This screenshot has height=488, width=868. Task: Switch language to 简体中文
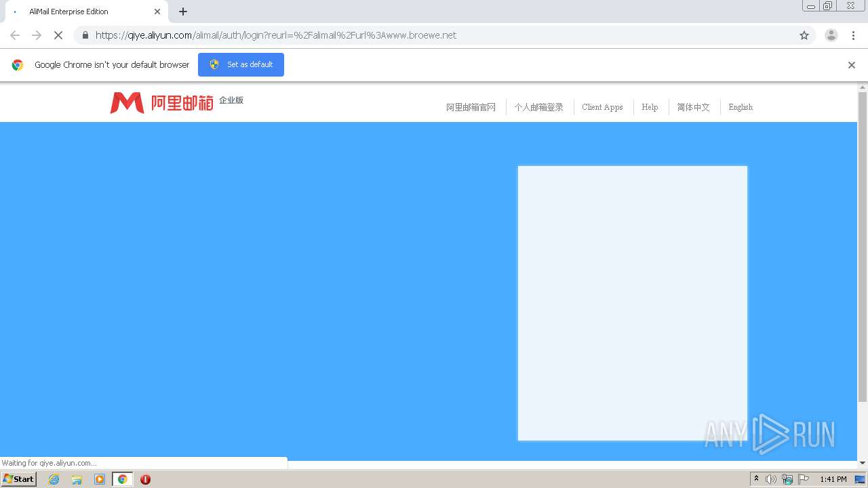(693, 107)
